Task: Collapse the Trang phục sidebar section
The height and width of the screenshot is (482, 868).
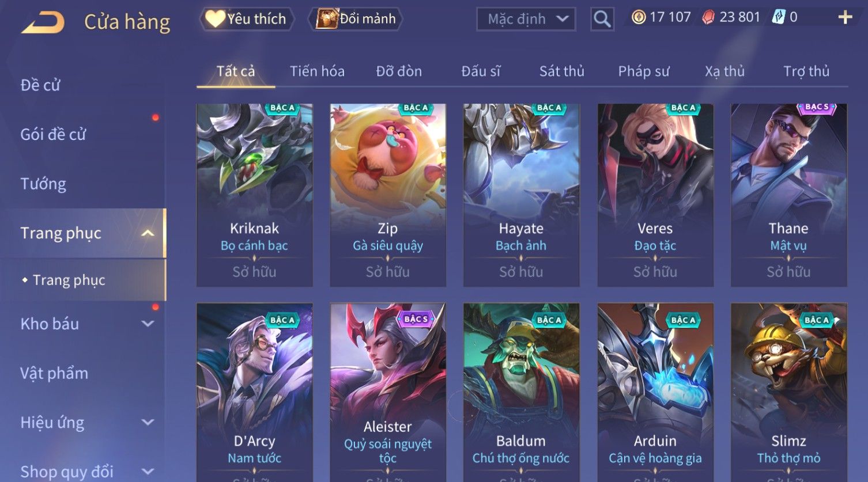Action: pyautogui.click(x=148, y=233)
